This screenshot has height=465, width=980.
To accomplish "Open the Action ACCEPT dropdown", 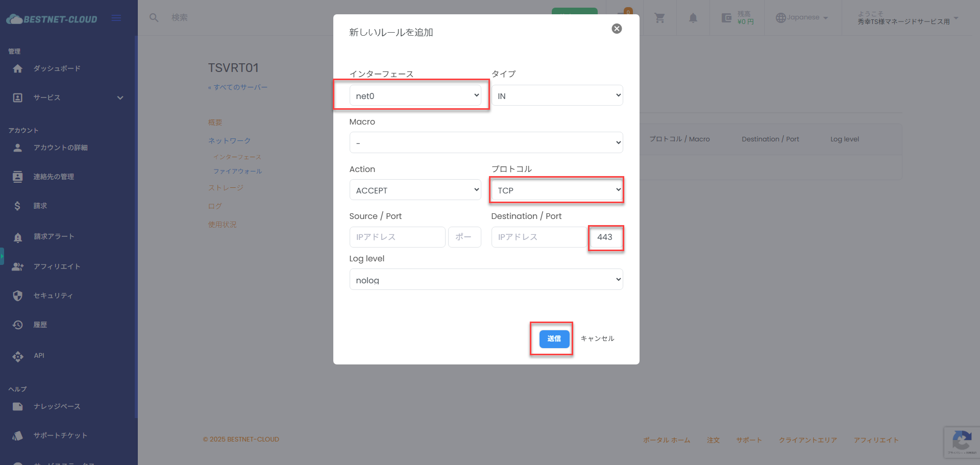I will point(415,190).
